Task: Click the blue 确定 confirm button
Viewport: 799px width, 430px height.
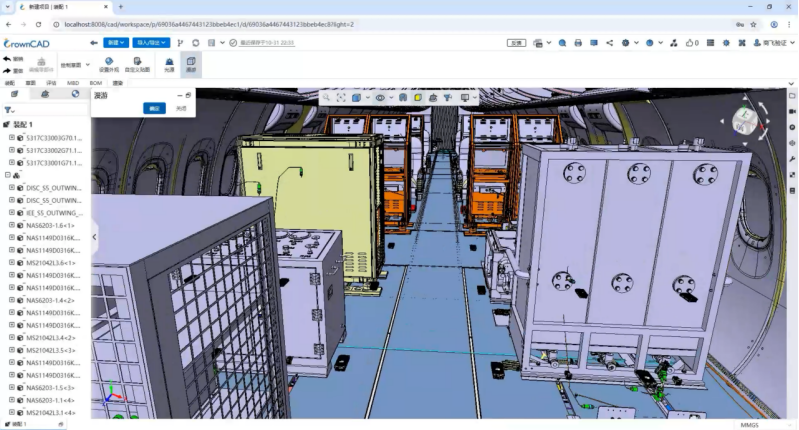Action: (154, 108)
